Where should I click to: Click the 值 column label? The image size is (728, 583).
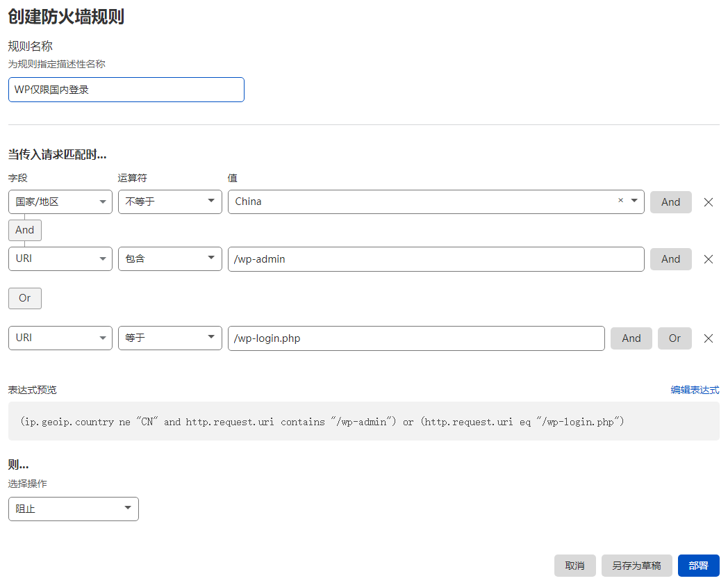[x=233, y=178]
